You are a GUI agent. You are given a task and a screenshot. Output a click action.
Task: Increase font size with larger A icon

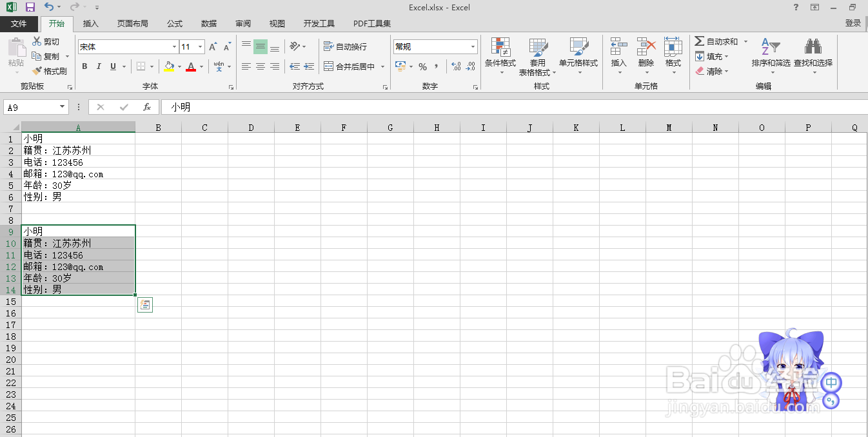[213, 47]
